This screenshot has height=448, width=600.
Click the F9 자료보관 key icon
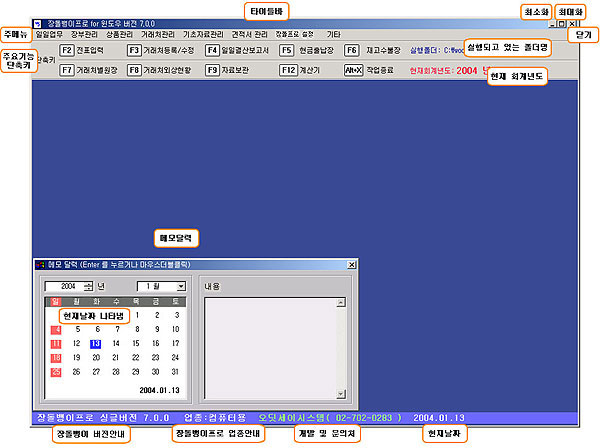click(x=212, y=70)
